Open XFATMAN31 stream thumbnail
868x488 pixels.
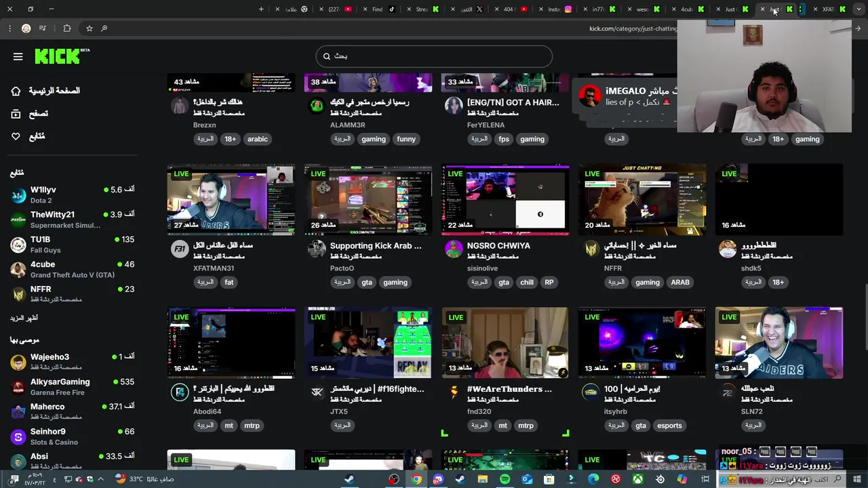click(x=231, y=200)
